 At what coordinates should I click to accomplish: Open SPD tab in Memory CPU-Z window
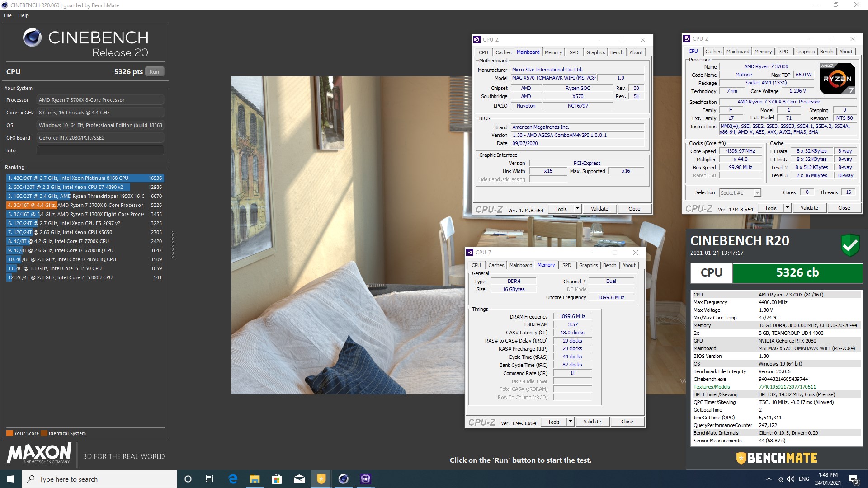[x=566, y=265]
